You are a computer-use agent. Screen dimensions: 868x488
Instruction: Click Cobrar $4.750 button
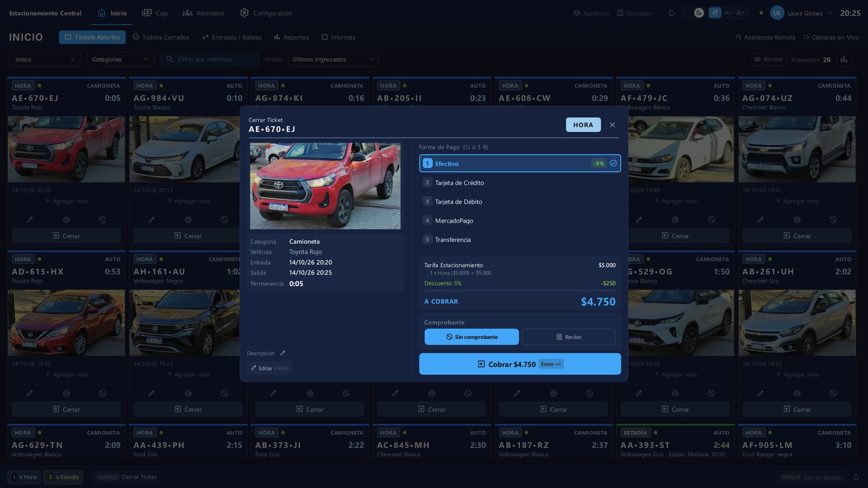click(x=520, y=364)
